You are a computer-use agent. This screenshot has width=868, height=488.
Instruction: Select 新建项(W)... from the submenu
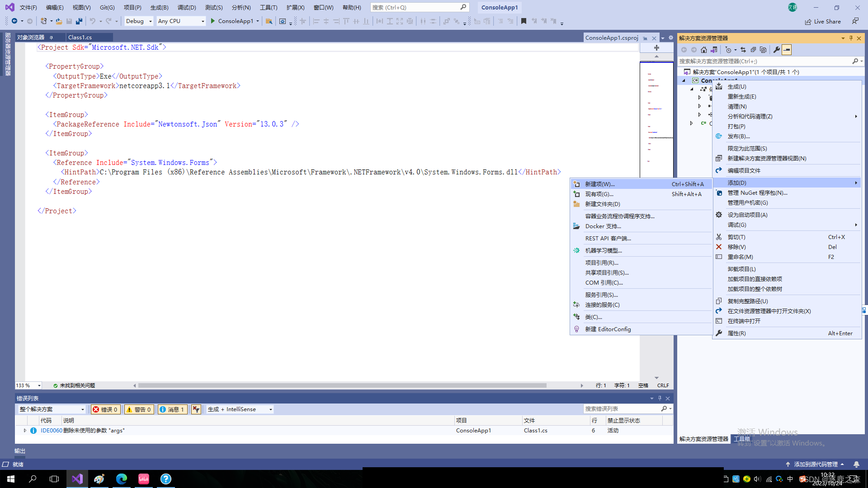click(641, 184)
